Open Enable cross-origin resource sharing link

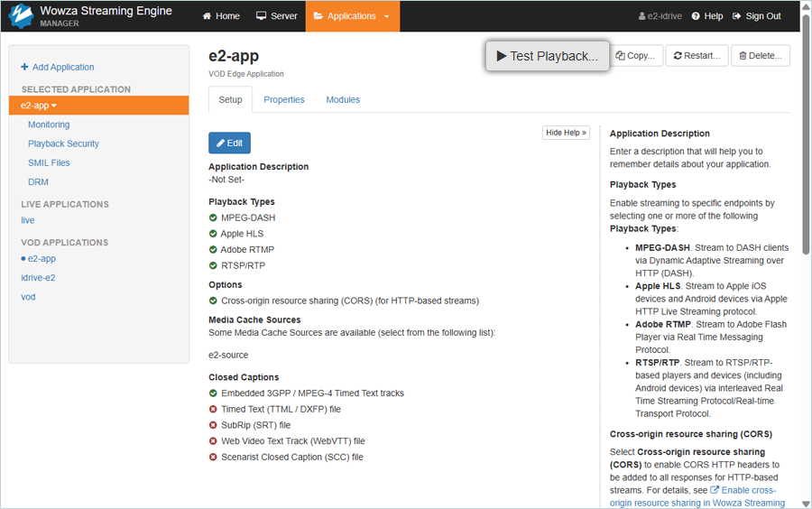(697, 496)
